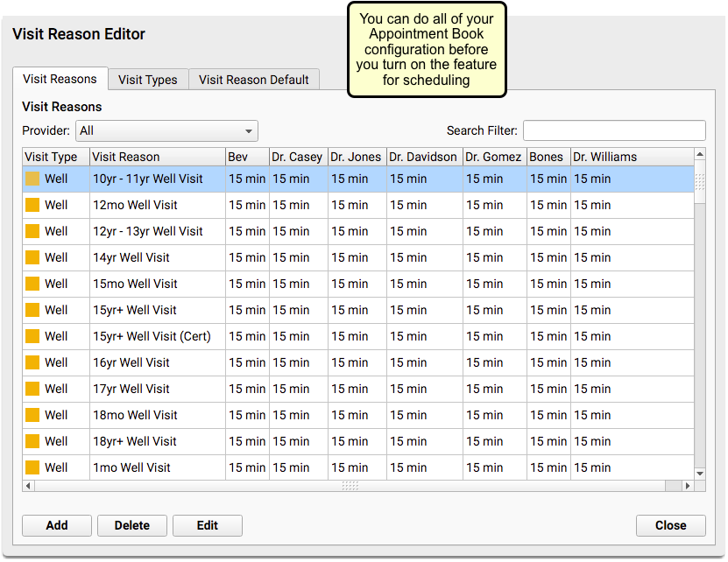Select the 10yr - 11yr Well Visit row
This screenshot has height=562, width=728.
(x=358, y=179)
